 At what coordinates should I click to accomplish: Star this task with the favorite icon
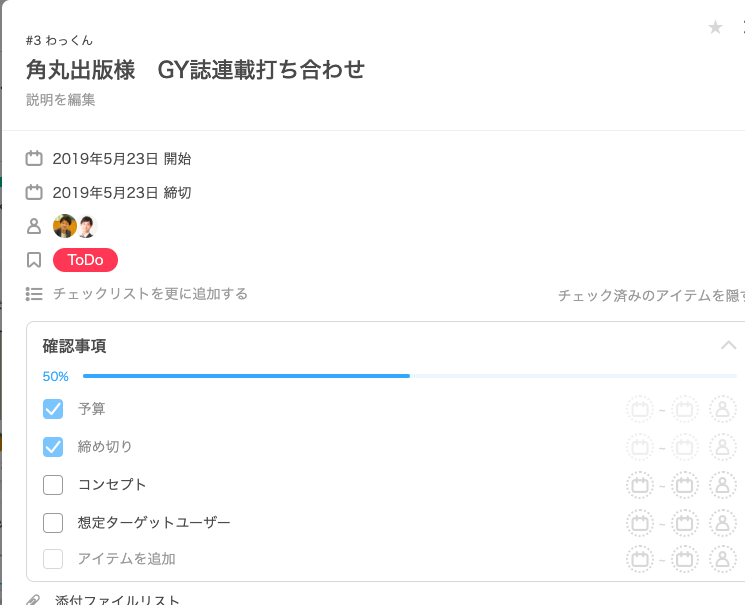[x=715, y=27]
